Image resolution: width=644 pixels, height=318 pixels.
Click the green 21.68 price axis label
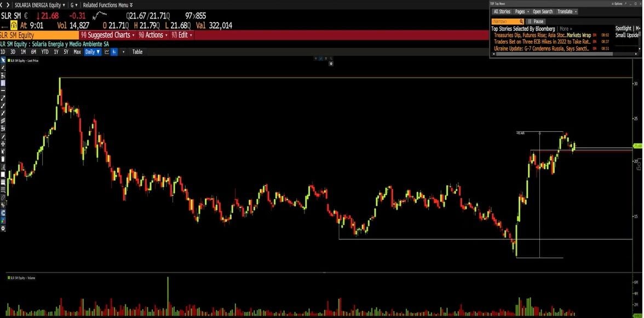point(638,146)
